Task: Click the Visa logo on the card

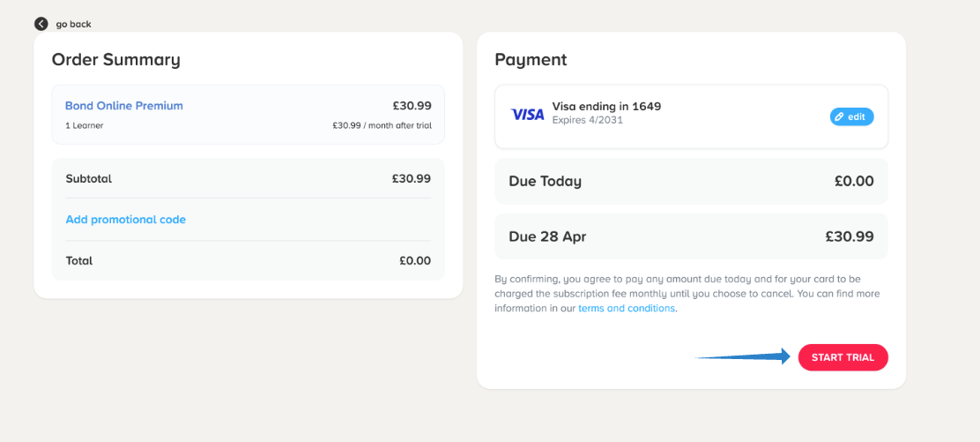Action: 528,115
